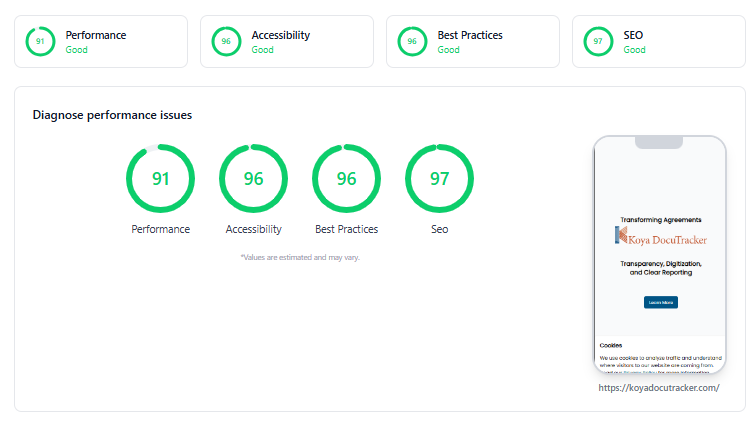Open the Performance summary card
Screen dimensions: 747x422
tap(101, 41)
